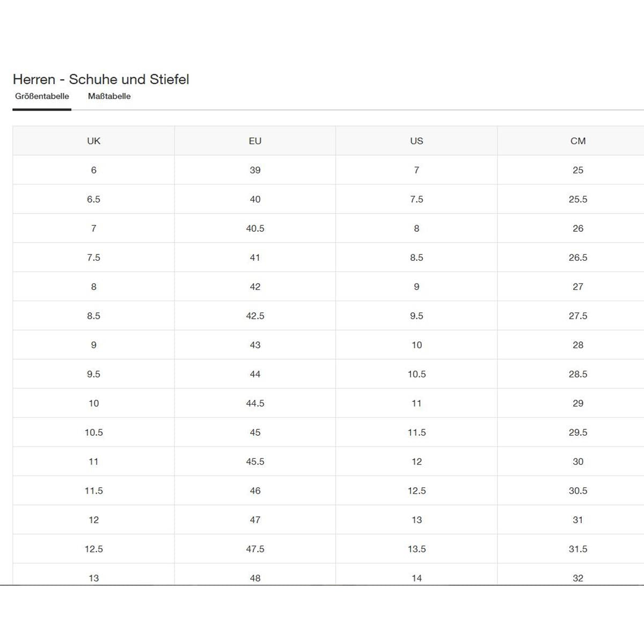Switch to the Maßtabelle tab
This screenshot has width=644, height=644.
tap(109, 97)
